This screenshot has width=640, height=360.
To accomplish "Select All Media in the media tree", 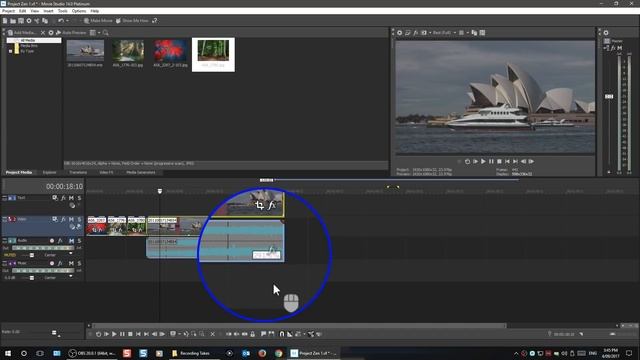I will (28, 40).
